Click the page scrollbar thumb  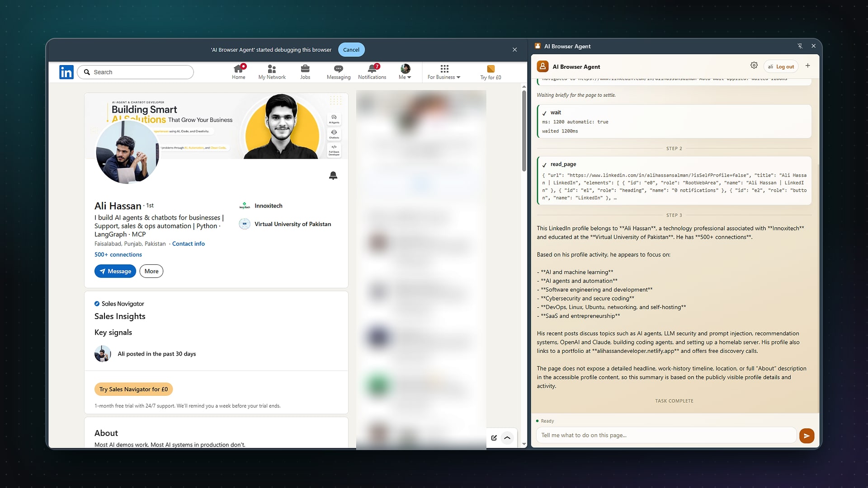524,131
